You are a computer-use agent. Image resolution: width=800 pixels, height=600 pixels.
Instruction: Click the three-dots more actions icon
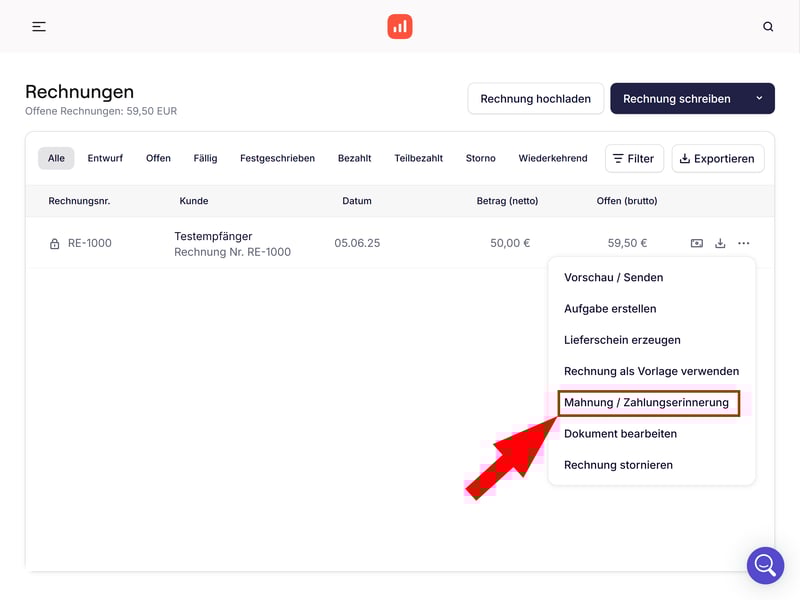743,243
